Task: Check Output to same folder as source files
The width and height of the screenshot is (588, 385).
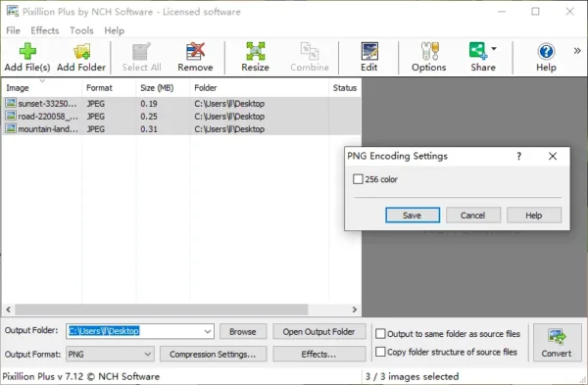Action: click(380, 333)
